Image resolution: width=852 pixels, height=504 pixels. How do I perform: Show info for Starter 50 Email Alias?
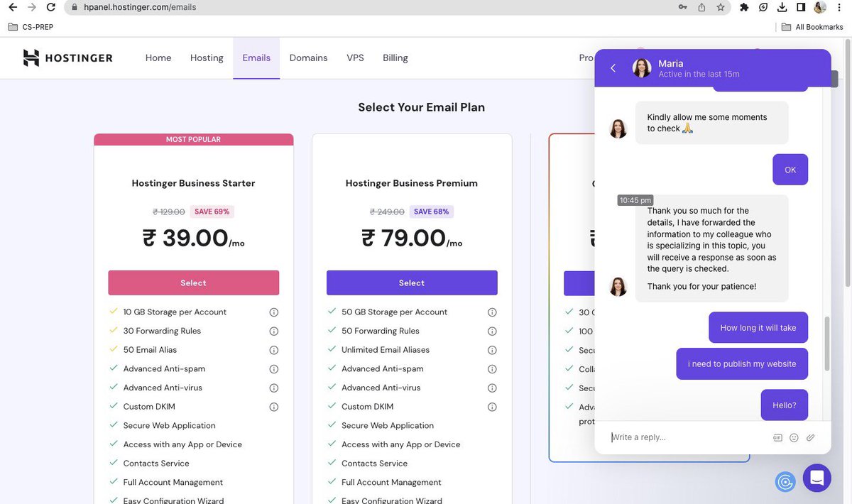pyautogui.click(x=273, y=350)
